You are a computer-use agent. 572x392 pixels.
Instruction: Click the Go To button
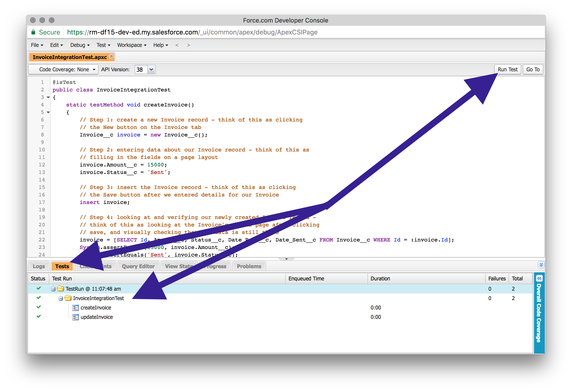pyautogui.click(x=533, y=70)
